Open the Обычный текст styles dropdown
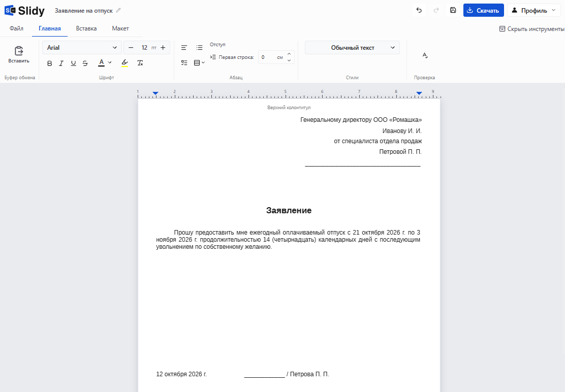The image size is (565, 392). pos(352,48)
